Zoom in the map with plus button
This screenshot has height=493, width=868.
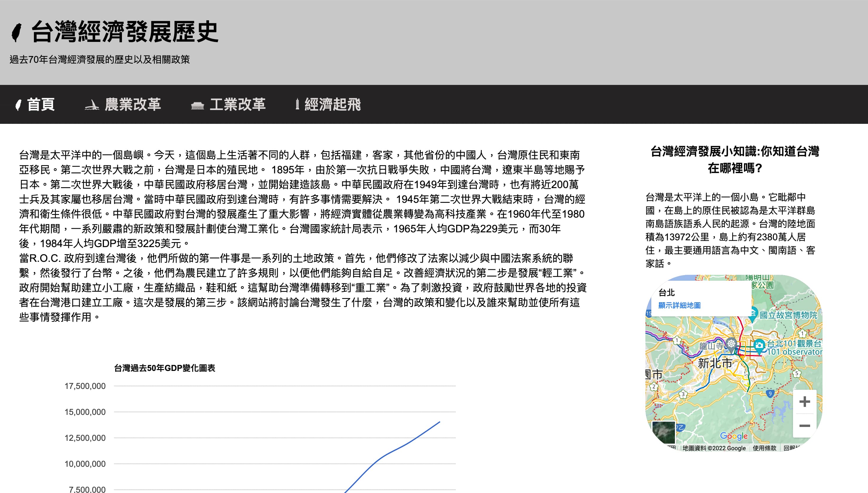click(804, 402)
